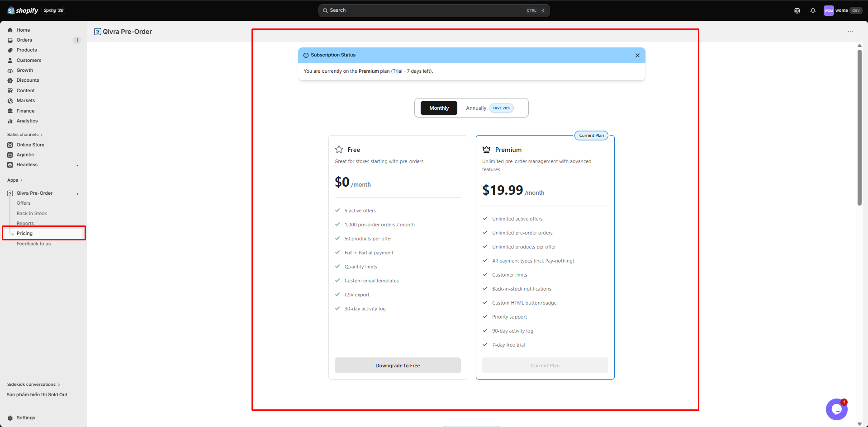
Task: Expand the Apps section
Action: click(14, 180)
